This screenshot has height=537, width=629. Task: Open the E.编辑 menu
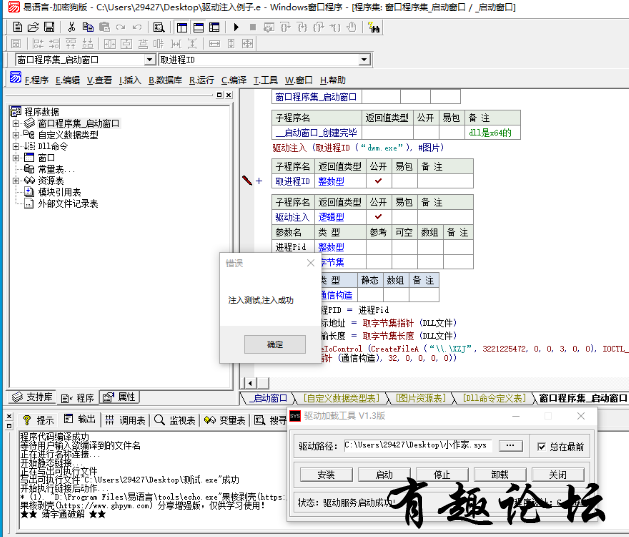coord(67,80)
